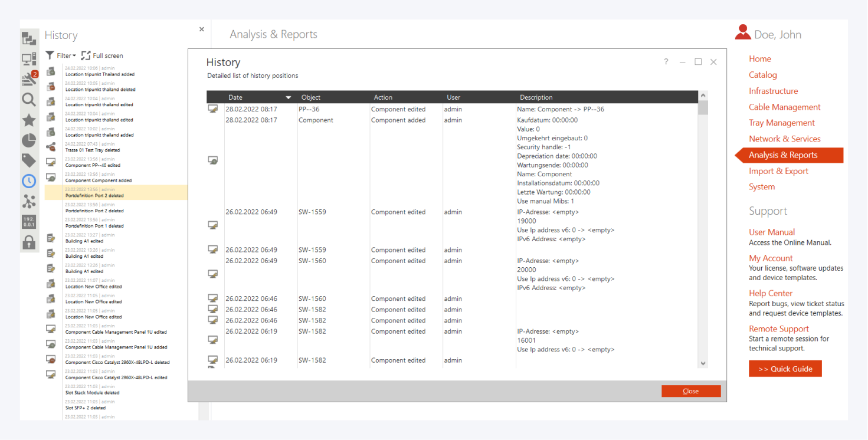Open the search magnifier in the sidebar
This screenshot has width=868, height=440.
29,100
